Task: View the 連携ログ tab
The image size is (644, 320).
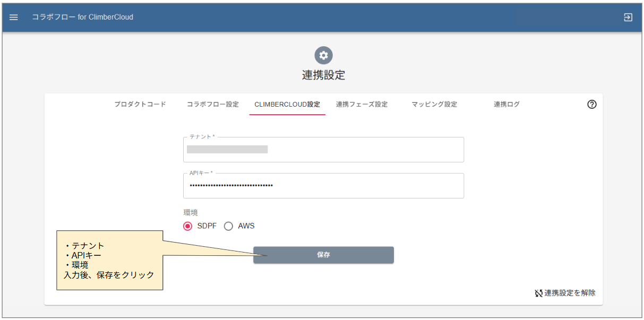Action: pos(506,105)
